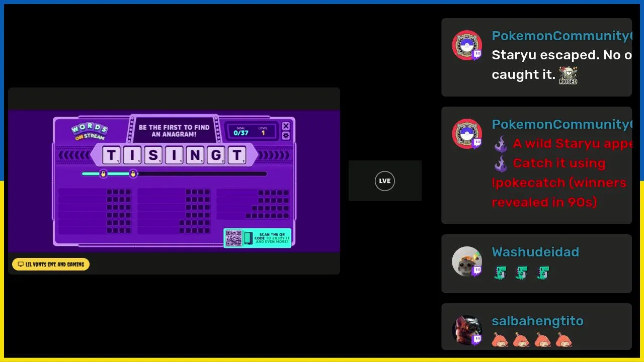This screenshot has height=362, width=644.
Task: Click salbahengtito's avatar picture
Action: pos(467,330)
